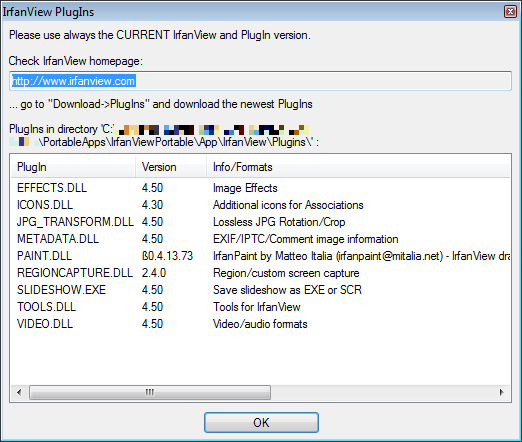Viewport: 522px width, 442px height.
Task: Sort by the Info/Formats column header
Action: [x=358, y=167]
